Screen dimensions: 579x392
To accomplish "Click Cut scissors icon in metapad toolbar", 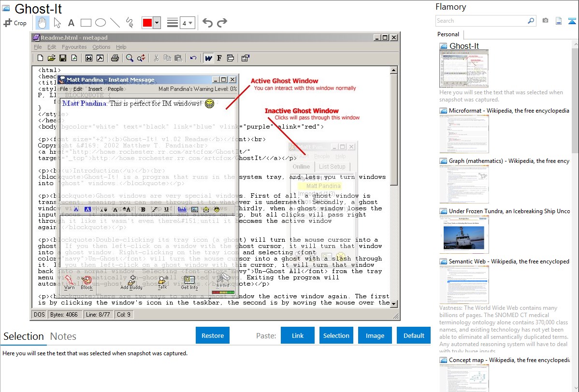I will click(x=156, y=58).
